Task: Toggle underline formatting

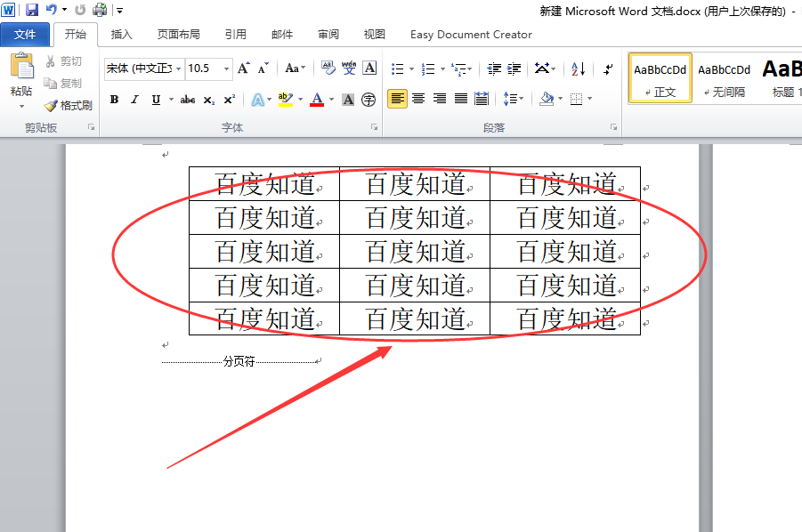Action: coord(156,99)
